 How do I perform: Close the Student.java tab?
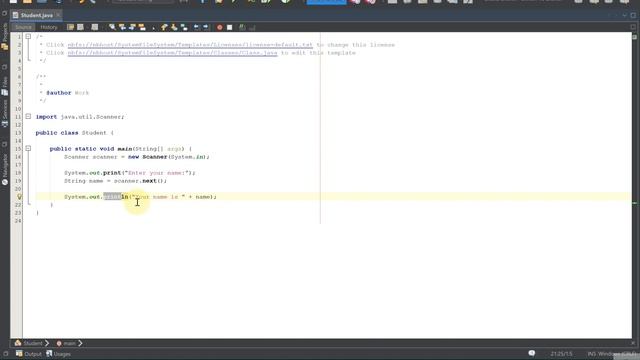(58, 15)
